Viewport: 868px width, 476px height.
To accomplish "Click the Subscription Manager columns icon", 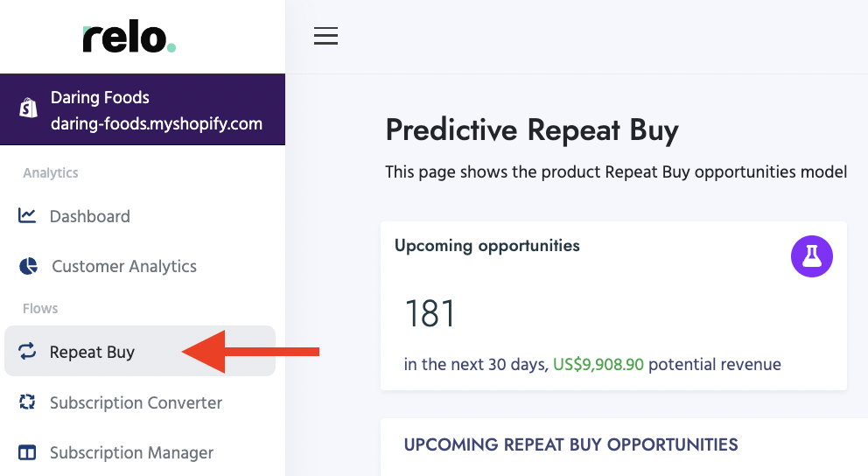I will tap(27, 452).
